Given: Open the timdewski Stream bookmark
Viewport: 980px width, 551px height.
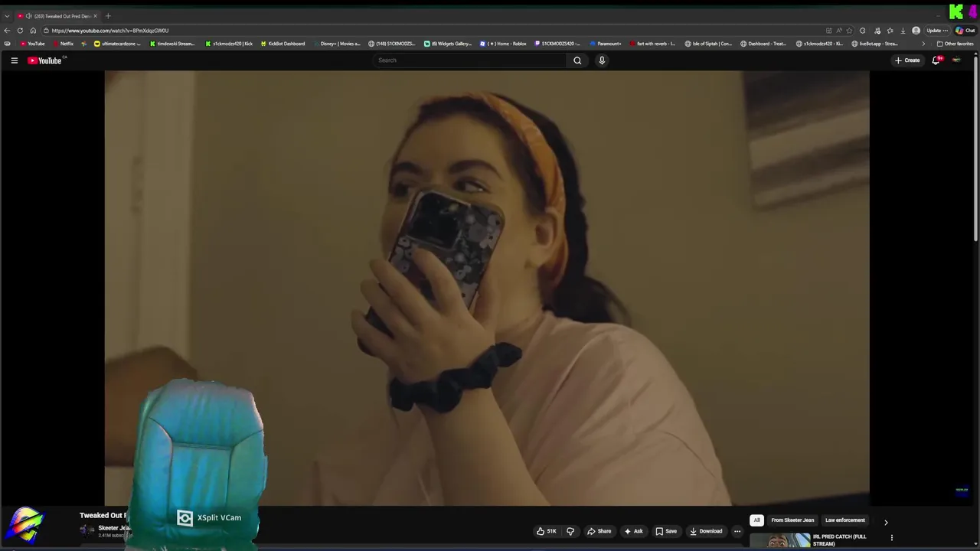Looking at the screenshot, I should pyautogui.click(x=172, y=44).
